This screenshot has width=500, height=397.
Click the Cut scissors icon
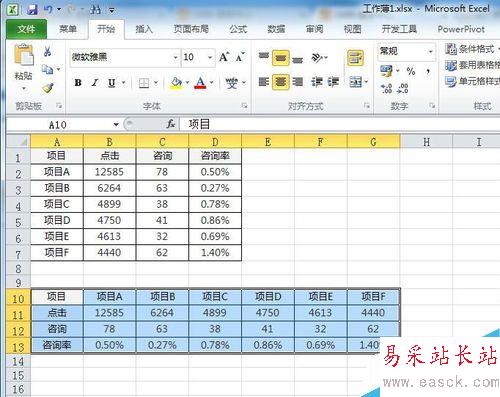(48, 52)
